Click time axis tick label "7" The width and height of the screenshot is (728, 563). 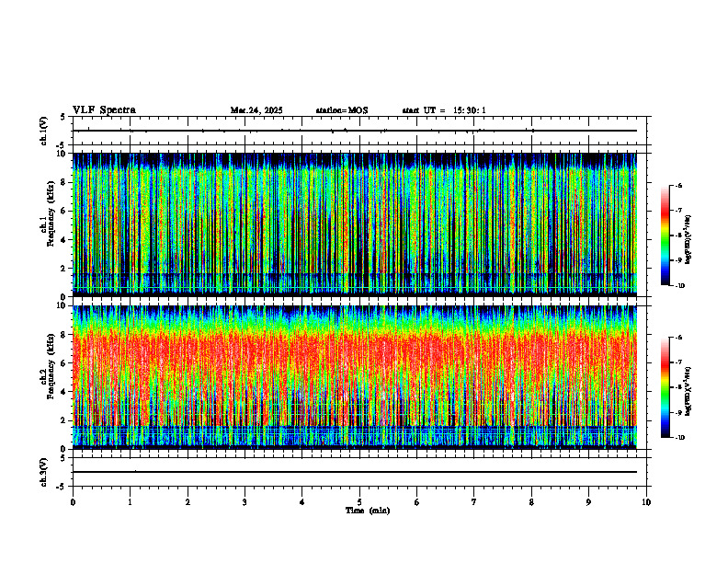[474, 502]
